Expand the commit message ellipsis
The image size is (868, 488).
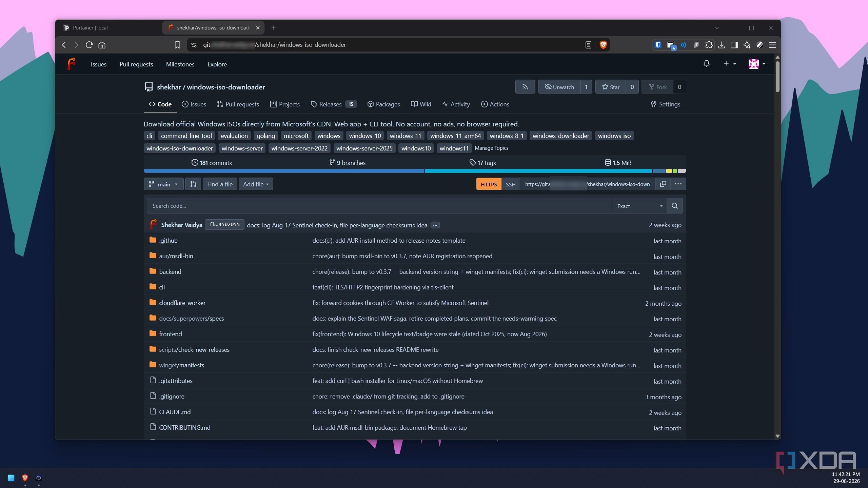click(435, 225)
